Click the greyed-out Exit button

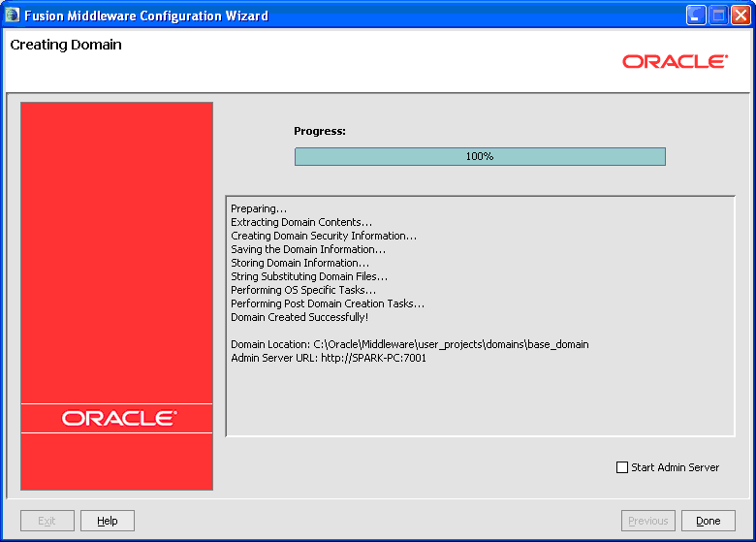point(47,521)
